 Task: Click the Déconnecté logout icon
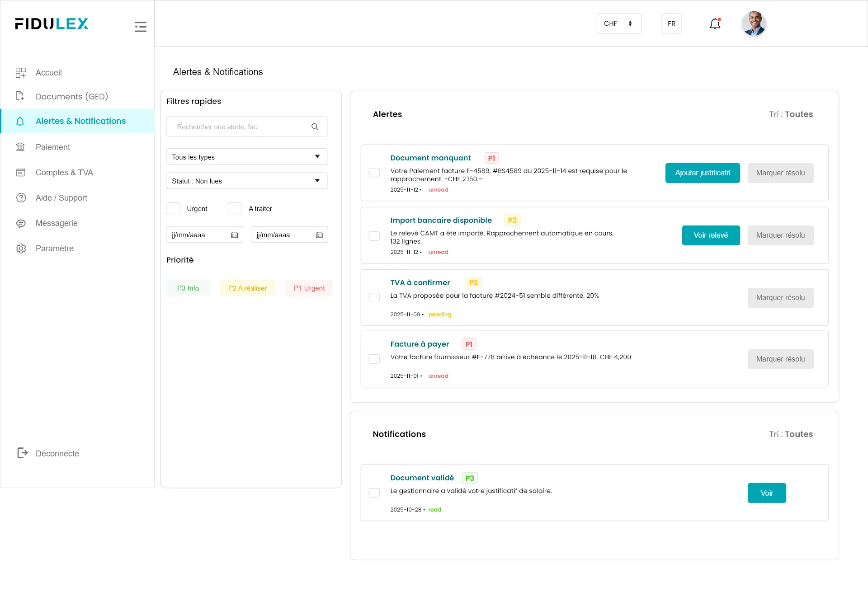tap(22, 453)
